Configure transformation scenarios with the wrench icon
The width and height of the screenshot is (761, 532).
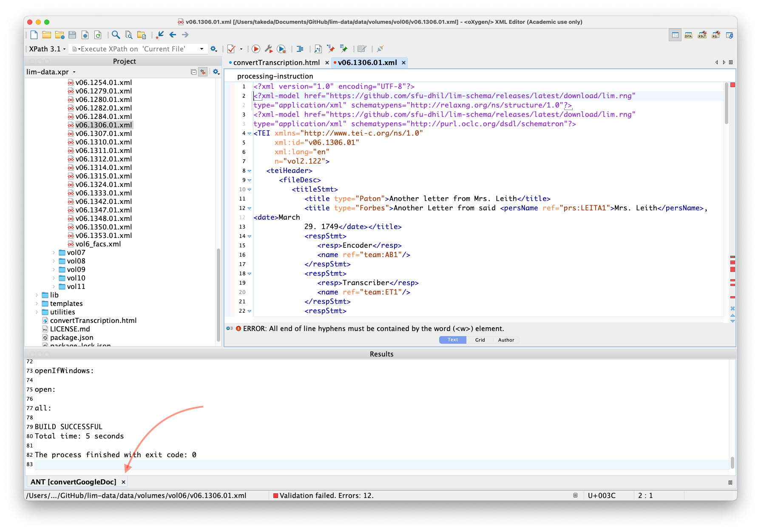tap(269, 49)
